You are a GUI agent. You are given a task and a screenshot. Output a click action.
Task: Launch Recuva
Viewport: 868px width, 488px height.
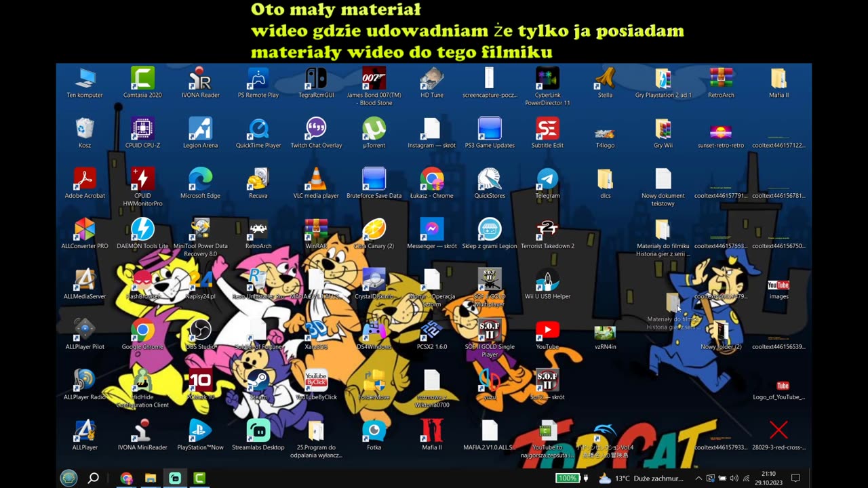click(258, 183)
